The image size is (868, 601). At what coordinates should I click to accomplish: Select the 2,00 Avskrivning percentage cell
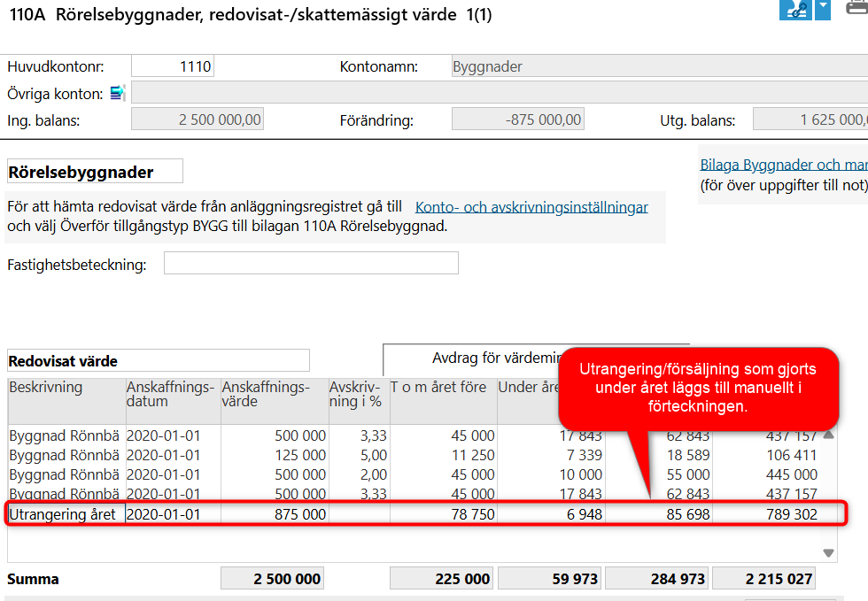[359, 474]
